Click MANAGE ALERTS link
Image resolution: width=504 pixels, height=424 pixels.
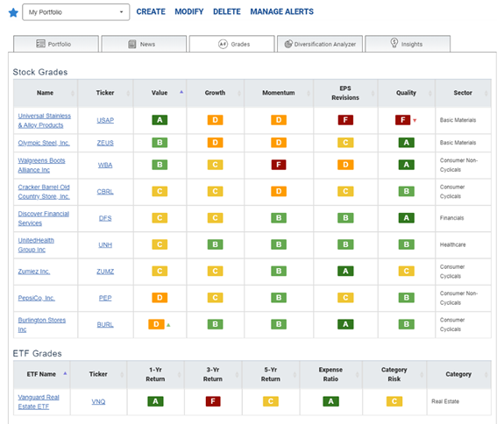(x=282, y=12)
